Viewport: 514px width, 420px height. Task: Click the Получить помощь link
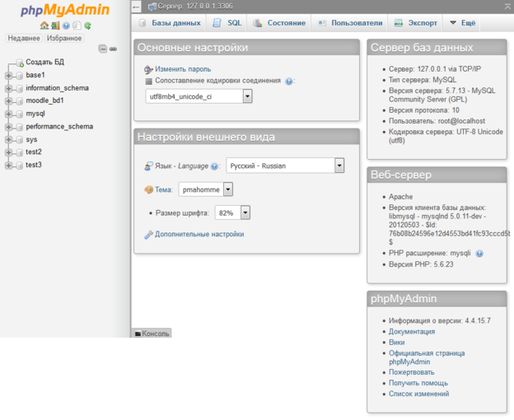pyautogui.click(x=418, y=383)
